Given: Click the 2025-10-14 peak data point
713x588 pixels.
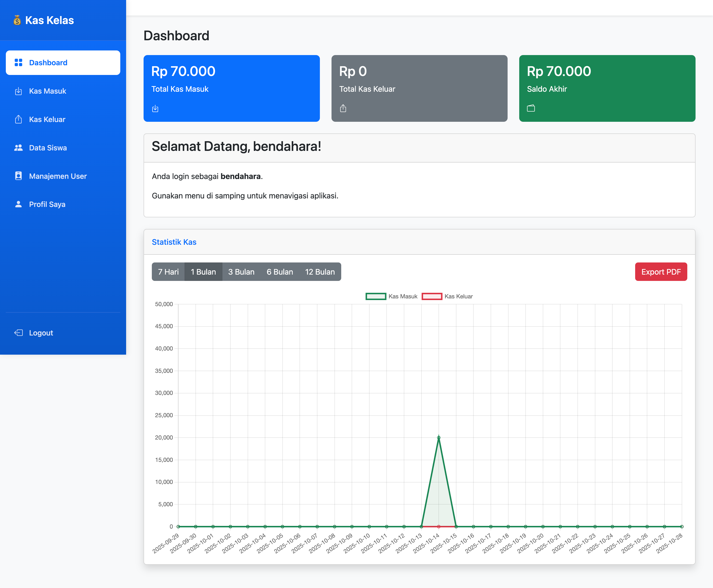Looking at the screenshot, I should pyautogui.click(x=439, y=438).
